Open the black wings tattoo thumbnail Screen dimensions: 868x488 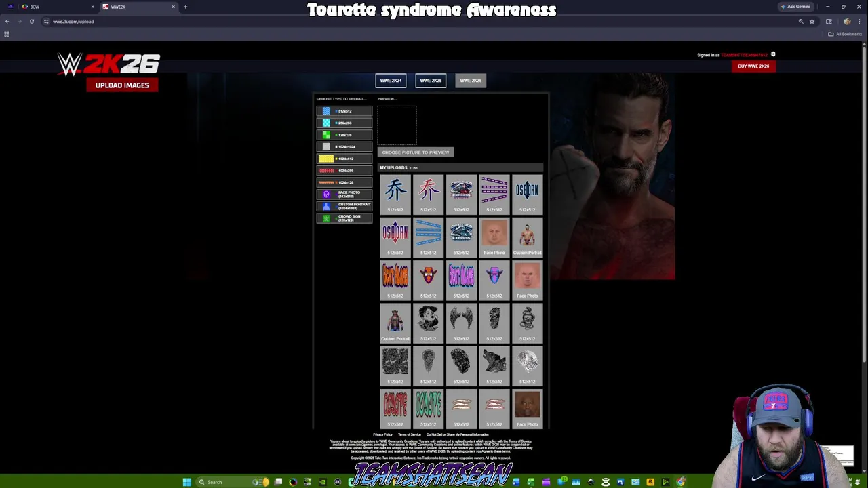pyautogui.click(x=461, y=323)
